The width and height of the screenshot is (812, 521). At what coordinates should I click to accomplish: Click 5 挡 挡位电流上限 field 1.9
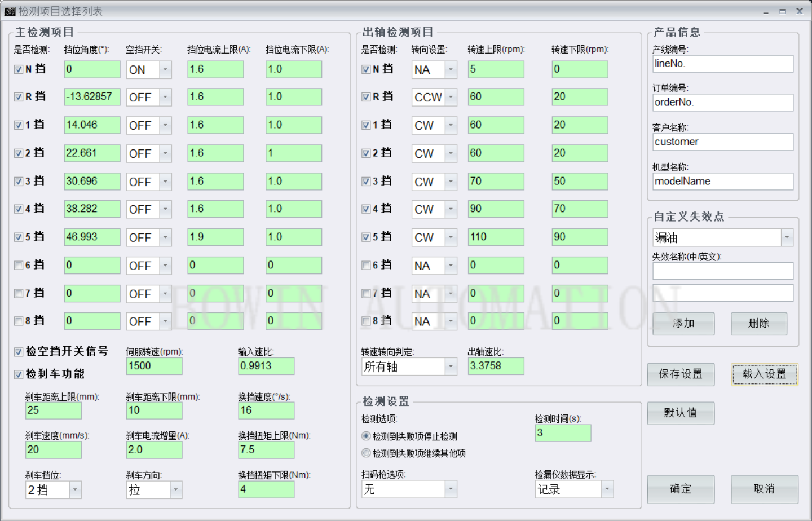[x=215, y=237]
